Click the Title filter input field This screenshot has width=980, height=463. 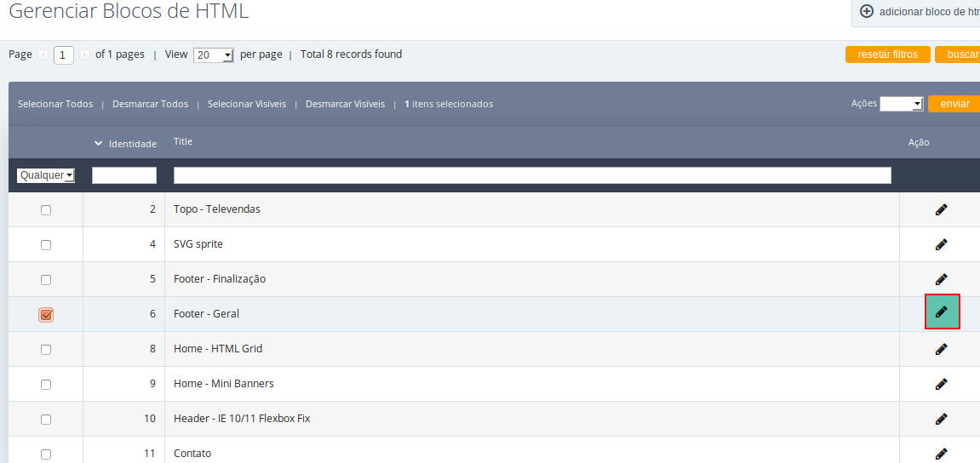(x=532, y=175)
